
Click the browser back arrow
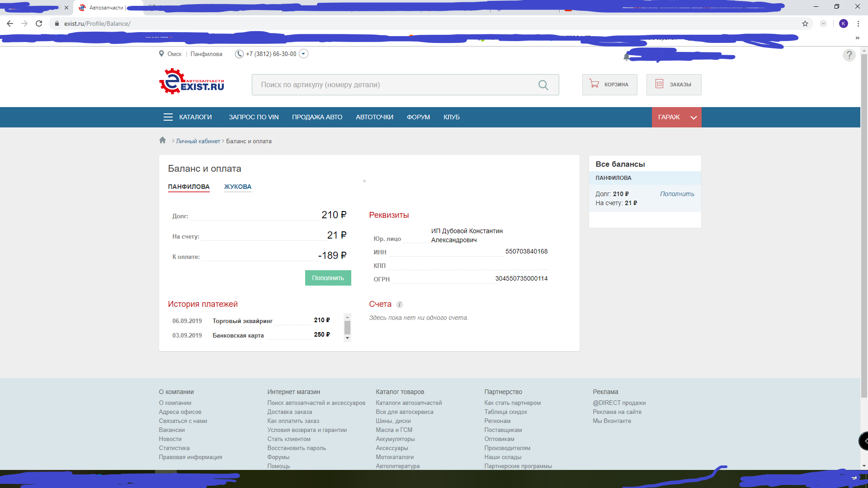10,23
